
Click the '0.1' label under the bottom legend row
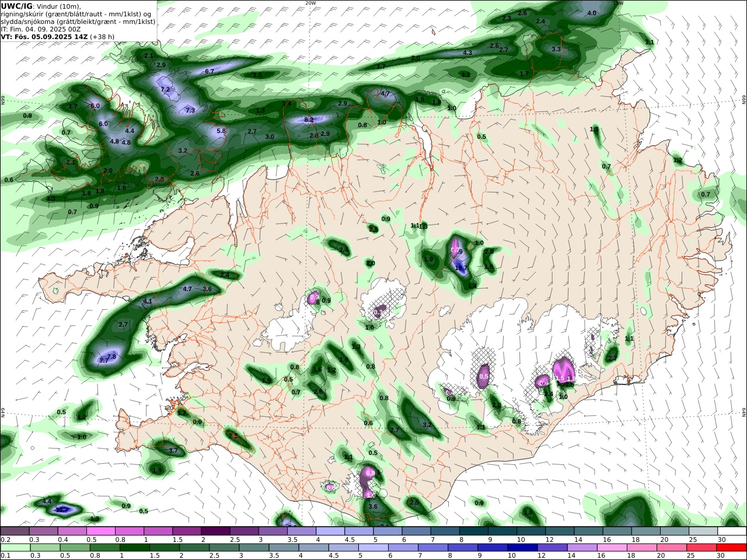(x=5, y=556)
